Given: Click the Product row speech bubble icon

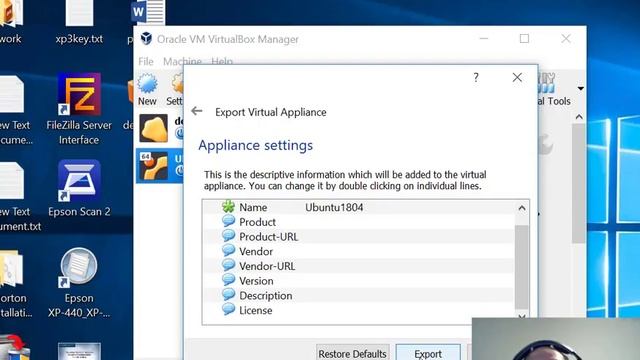Looking at the screenshot, I should [228, 221].
